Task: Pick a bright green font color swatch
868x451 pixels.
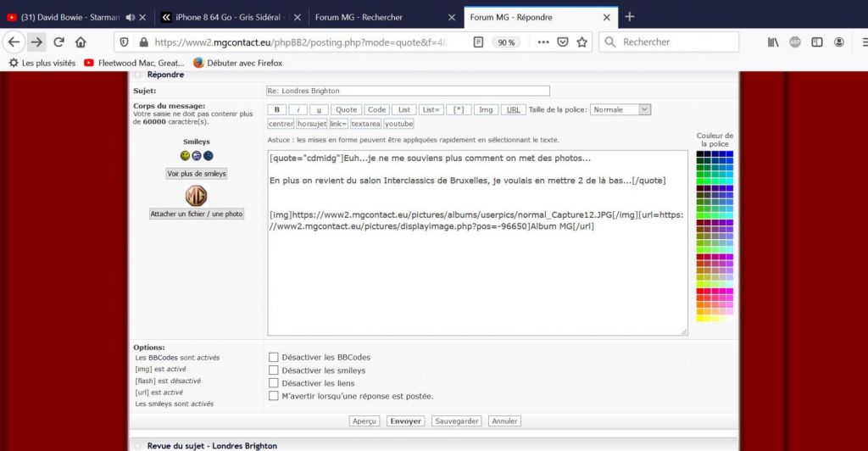Action: (x=700, y=181)
